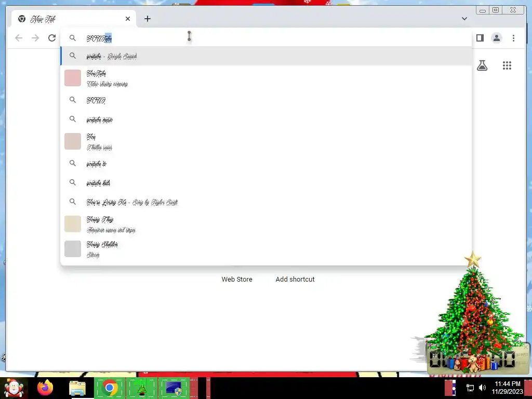Reload the current page

(x=51, y=38)
